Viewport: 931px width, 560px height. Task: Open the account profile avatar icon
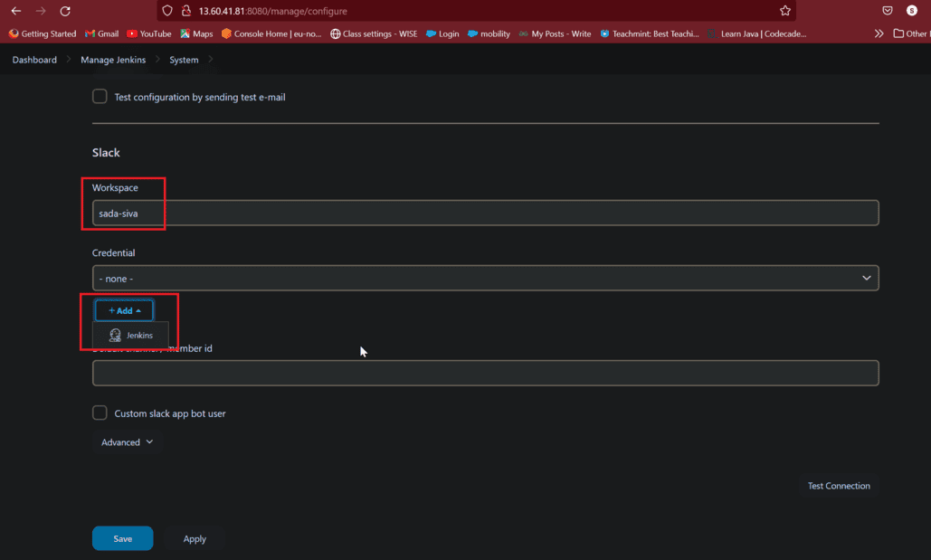pyautogui.click(x=912, y=11)
